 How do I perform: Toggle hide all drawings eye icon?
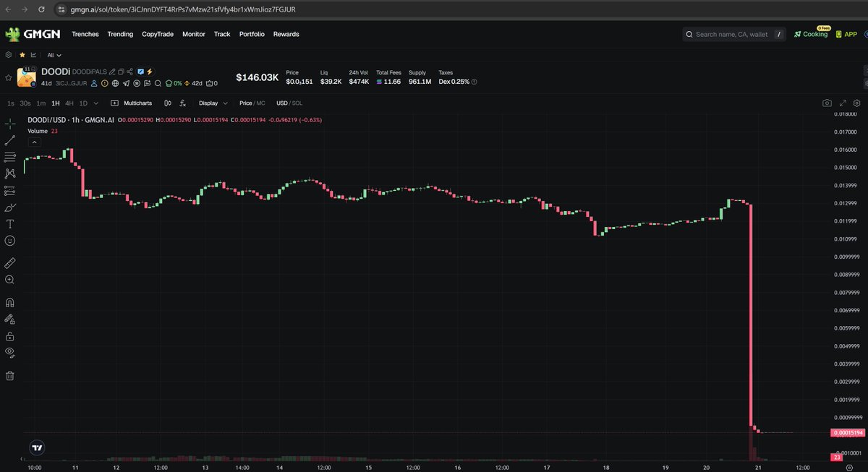coord(10,352)
